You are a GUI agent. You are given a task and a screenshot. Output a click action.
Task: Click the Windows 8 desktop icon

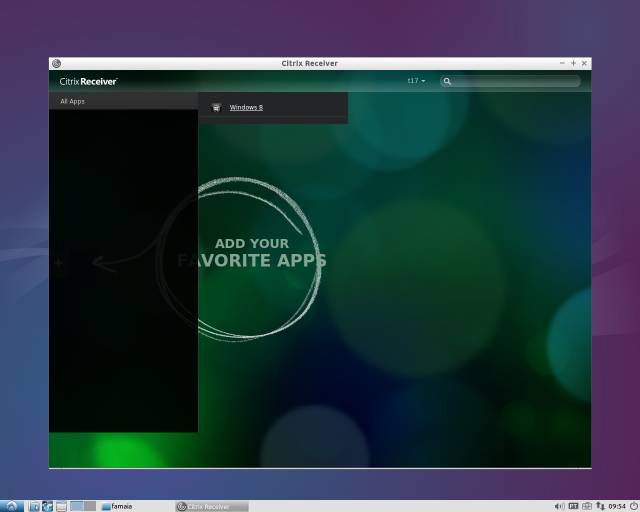pyautogui.click(x=216, y=107)
